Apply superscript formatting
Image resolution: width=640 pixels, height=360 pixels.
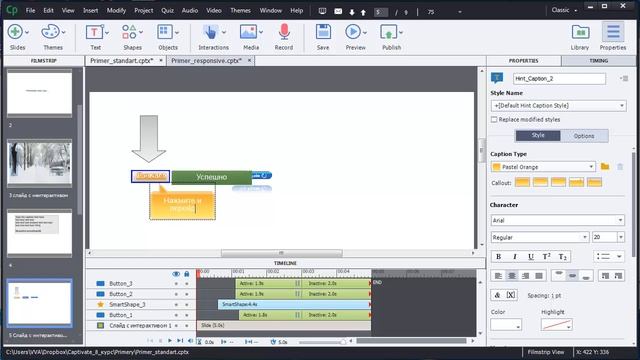tap(547, 257)
